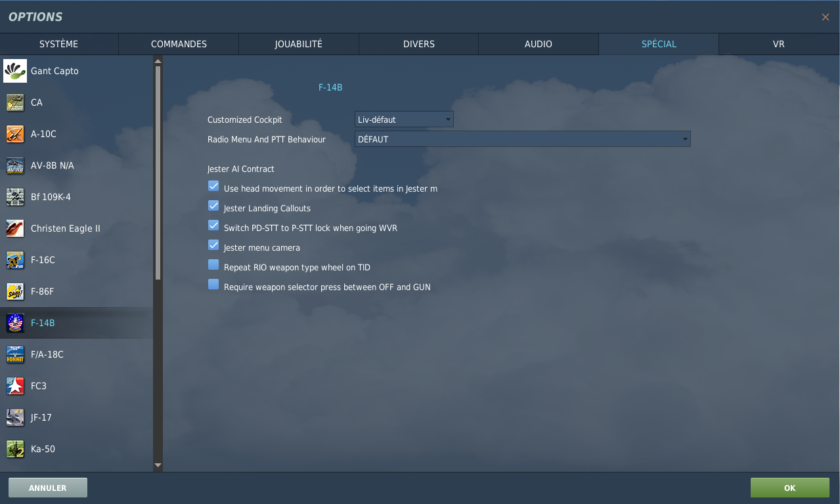
Task: Click the ANNULER button
Action: (48, 488)
